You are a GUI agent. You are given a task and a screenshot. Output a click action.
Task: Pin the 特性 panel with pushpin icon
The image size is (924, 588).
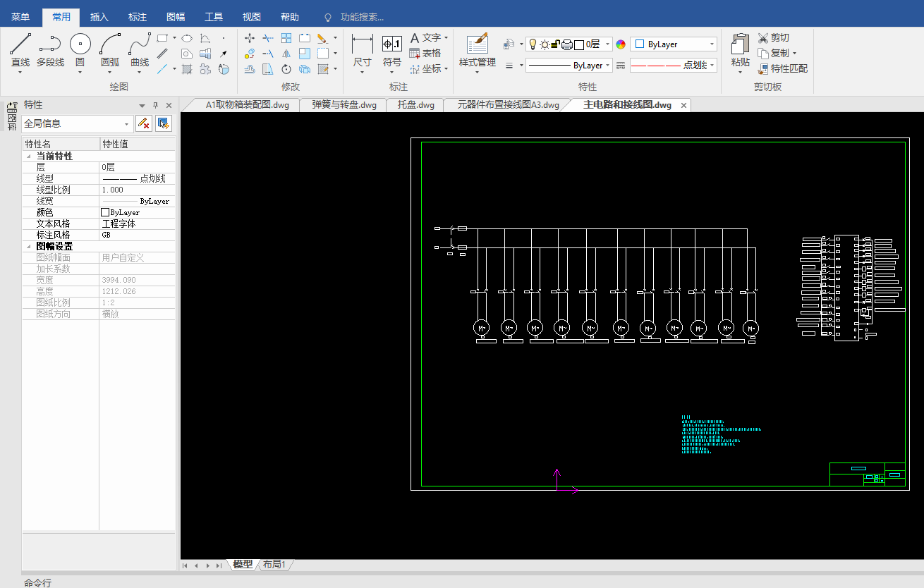pyautogui.click(x=156, y=105)
